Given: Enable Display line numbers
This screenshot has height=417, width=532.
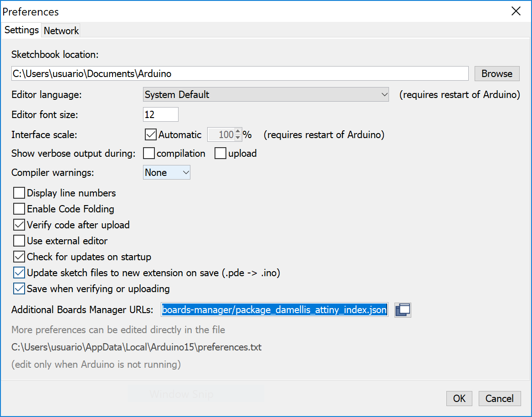Looking at the screenshot, I should pos(19,193).
